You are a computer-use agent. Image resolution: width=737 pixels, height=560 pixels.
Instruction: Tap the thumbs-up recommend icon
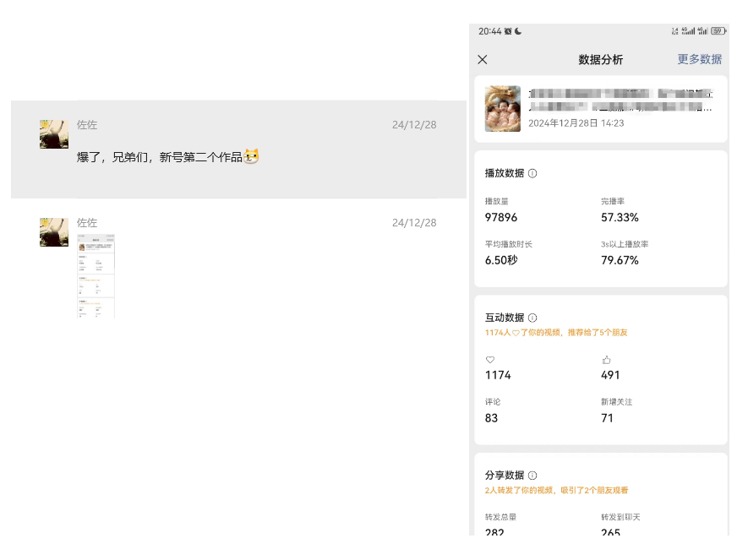[x=606, y=360]
